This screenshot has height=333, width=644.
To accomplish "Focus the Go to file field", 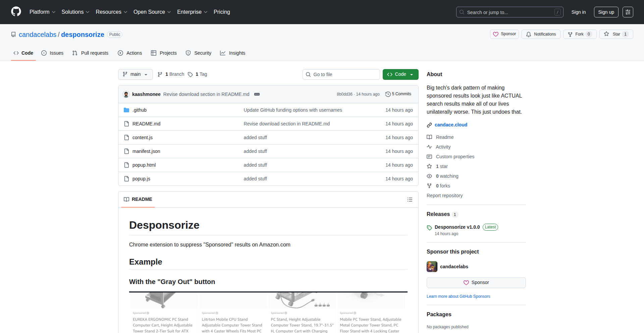I will pos(341,74).
